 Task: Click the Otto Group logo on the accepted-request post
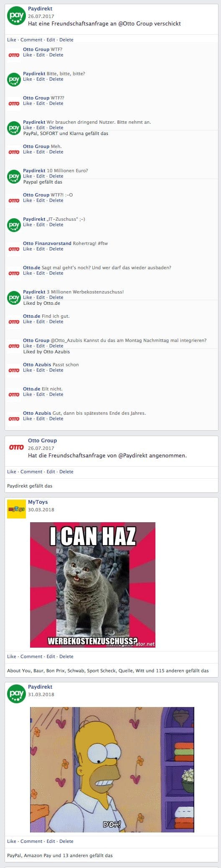(x=16, y=448)
